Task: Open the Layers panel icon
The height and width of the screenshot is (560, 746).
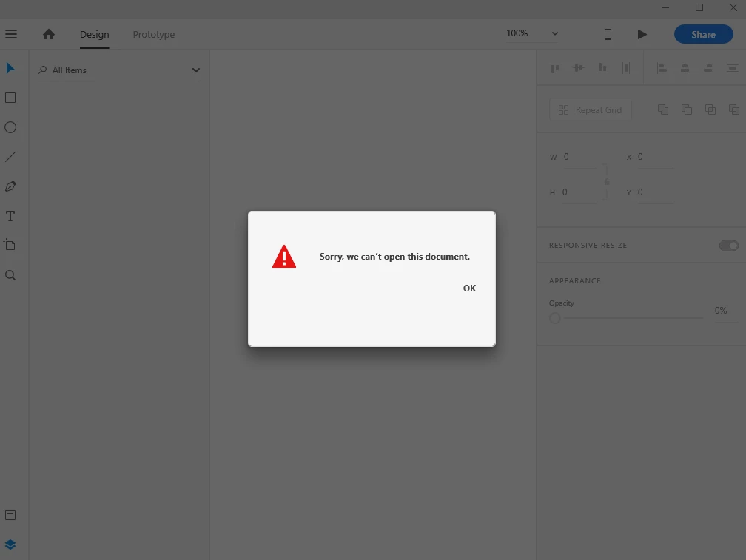Action: coord(10,544)
